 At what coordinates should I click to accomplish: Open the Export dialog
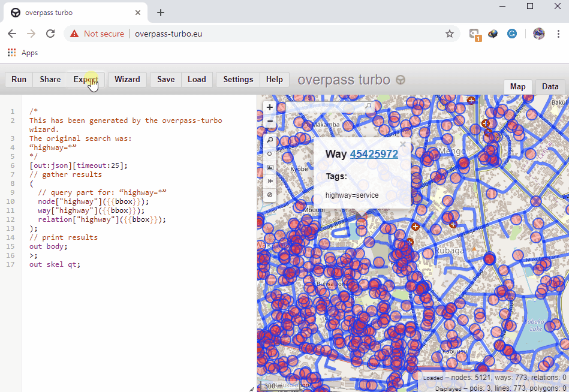[x=86, y=80]
